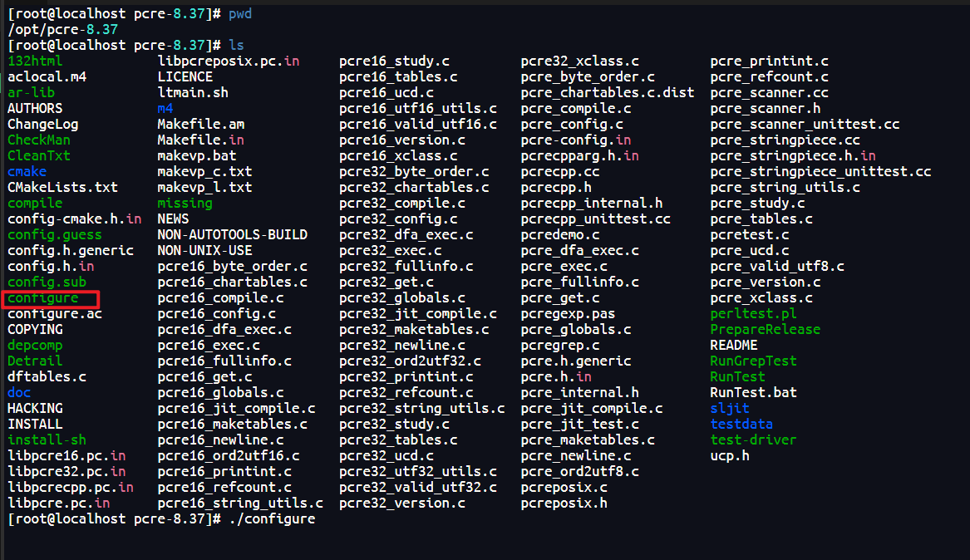970x560 pixels.
Task: Select the PrepareRelease entry
Action: click(x=766, y=330)
